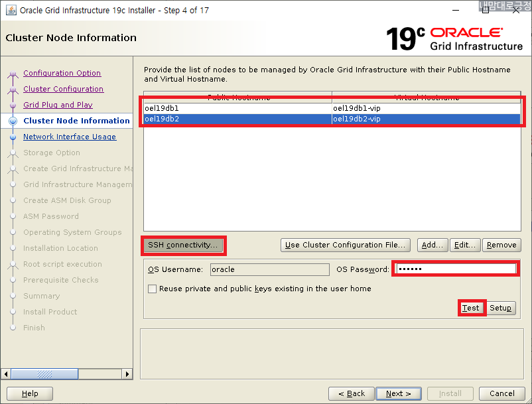Click the Summary step label
This screenshot has height=404, width=532.
(41, 296)
